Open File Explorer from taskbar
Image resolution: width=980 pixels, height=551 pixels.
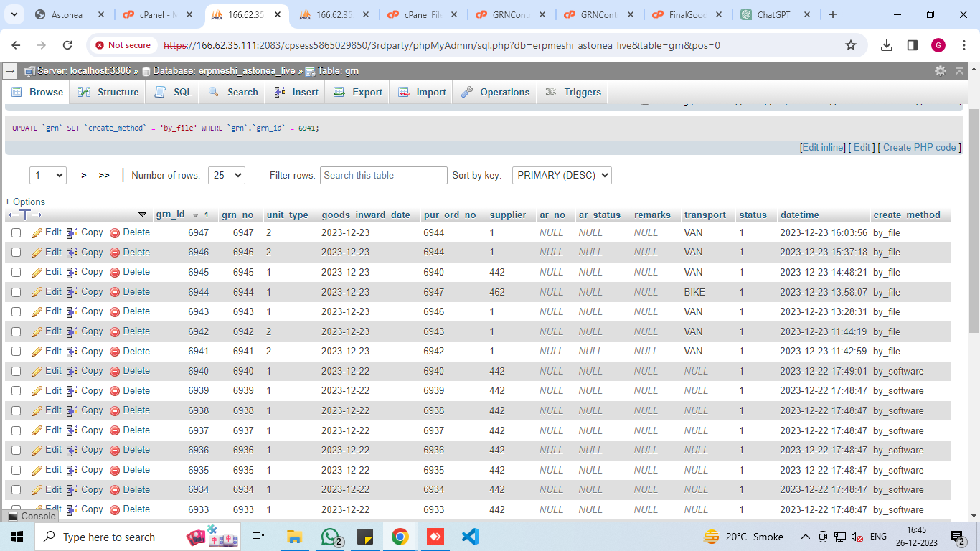click(293, 537)
